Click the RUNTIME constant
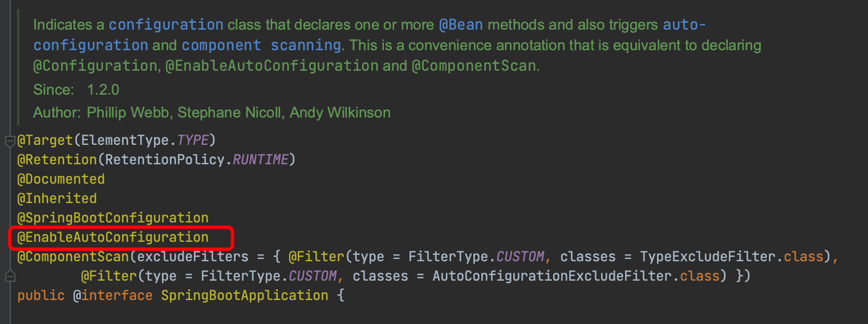868x324 pixels. coord(261,160)
